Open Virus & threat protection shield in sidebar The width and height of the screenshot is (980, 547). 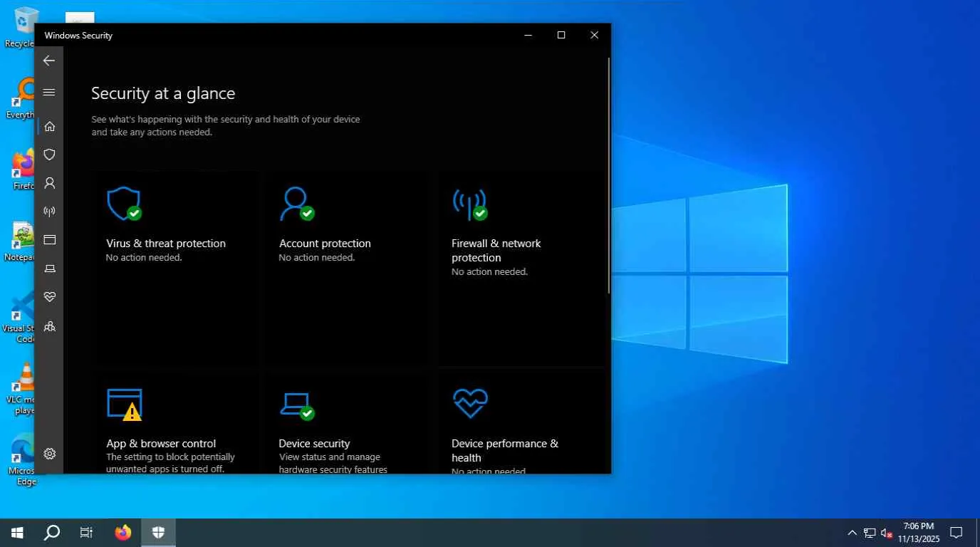click(49, 155)
